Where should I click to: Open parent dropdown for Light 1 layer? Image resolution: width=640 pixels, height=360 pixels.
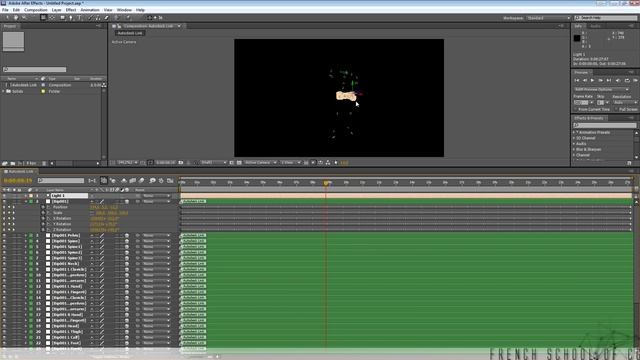coord(156,196)
